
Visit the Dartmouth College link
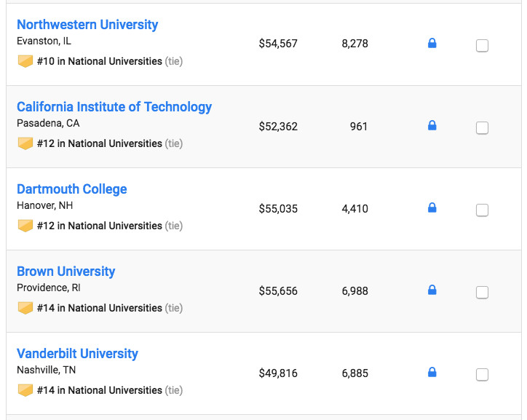(x=72, y=189)
